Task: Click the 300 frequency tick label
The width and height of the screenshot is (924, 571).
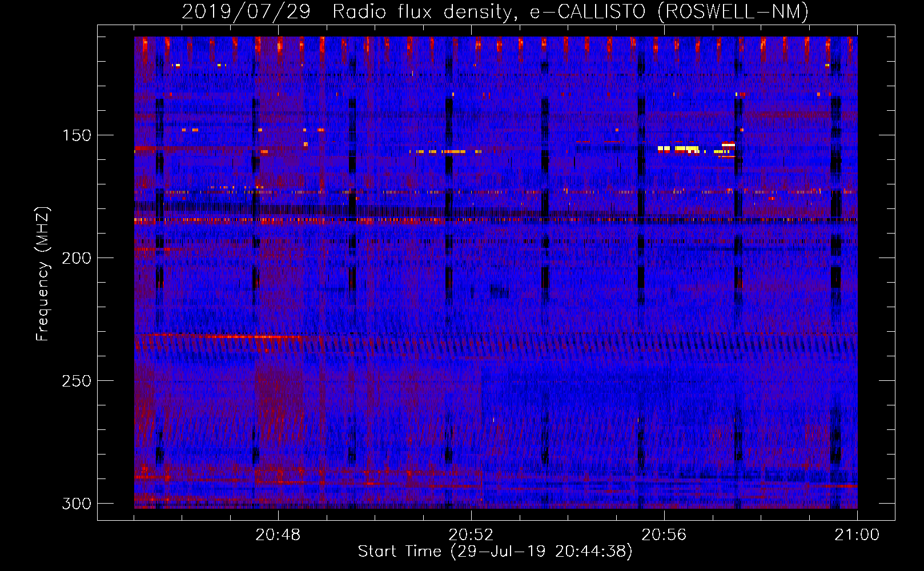Action: click(77, 504)
